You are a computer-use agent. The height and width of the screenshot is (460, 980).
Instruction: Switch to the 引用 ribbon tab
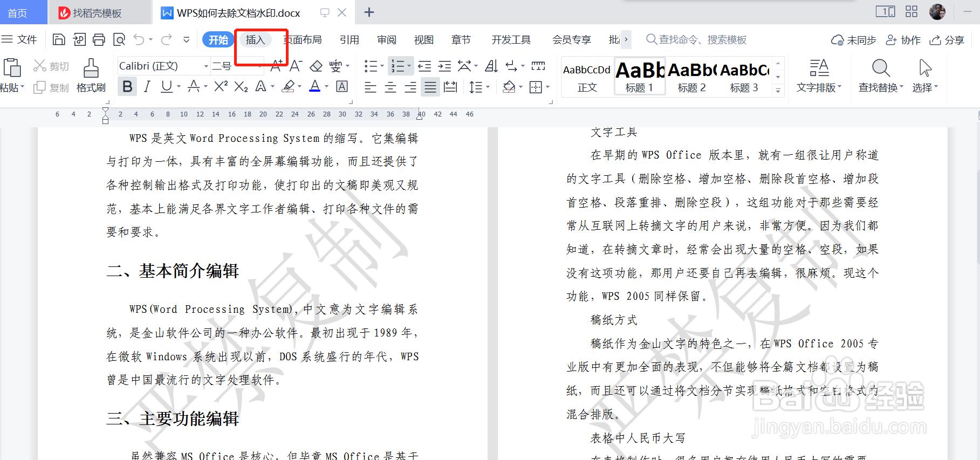pos(349,40)
